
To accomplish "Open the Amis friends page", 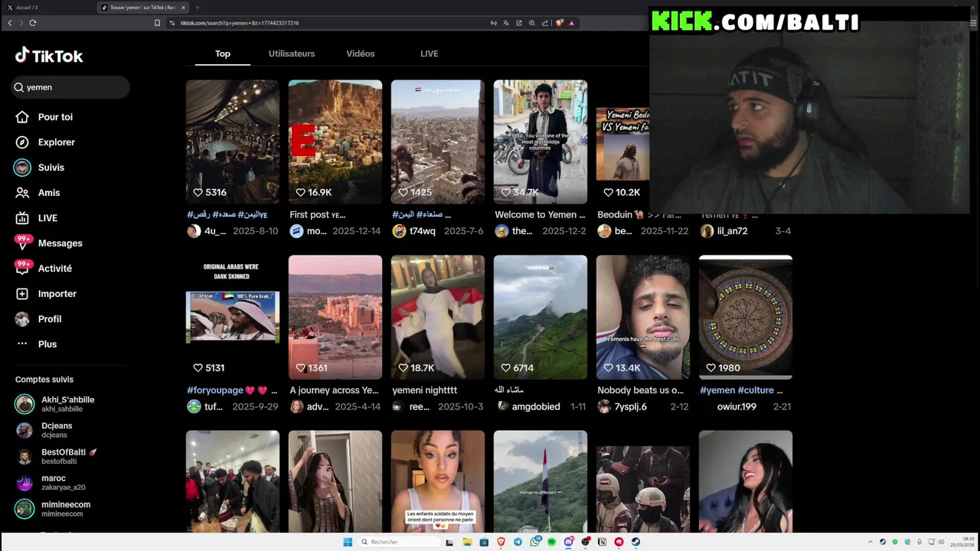I will tap(38, 193).
